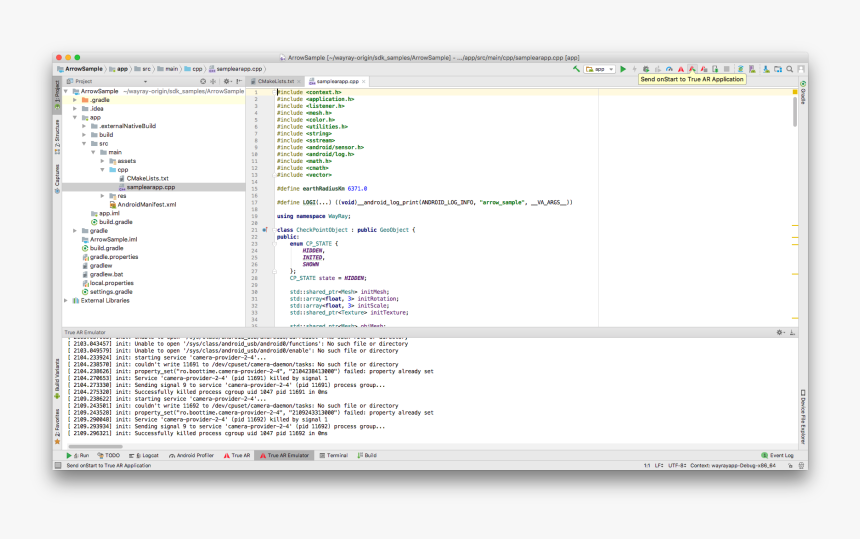Toggle the Favorites side panel
Image resolution: width=860 pixels, height=539 pixels.
tap(57, 427)
